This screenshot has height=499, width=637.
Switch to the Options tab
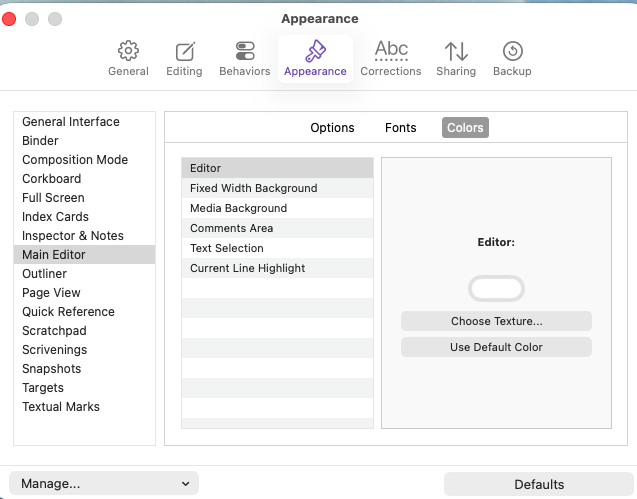(332, 128)
